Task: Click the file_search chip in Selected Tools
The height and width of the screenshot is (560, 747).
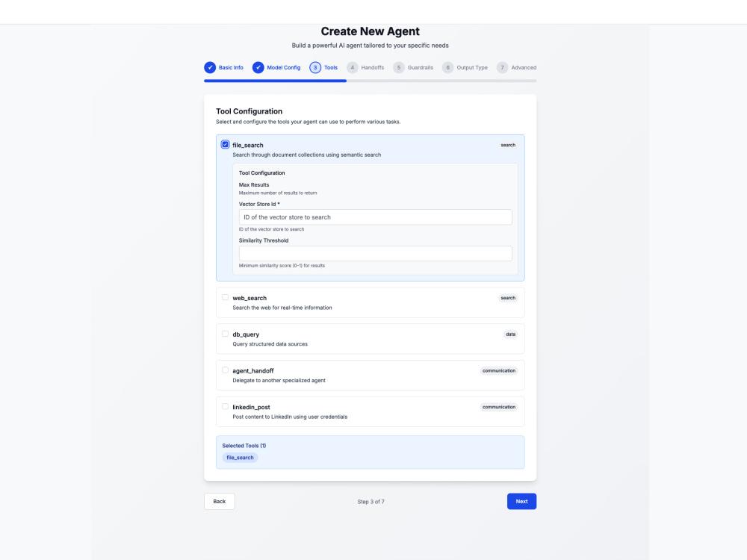Action: (x=240, y=458)
